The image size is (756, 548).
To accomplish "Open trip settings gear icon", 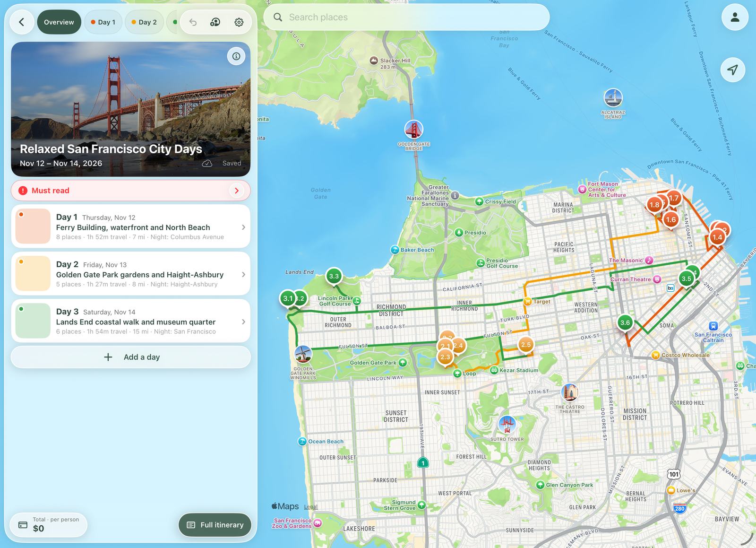I will coord(239,22).
